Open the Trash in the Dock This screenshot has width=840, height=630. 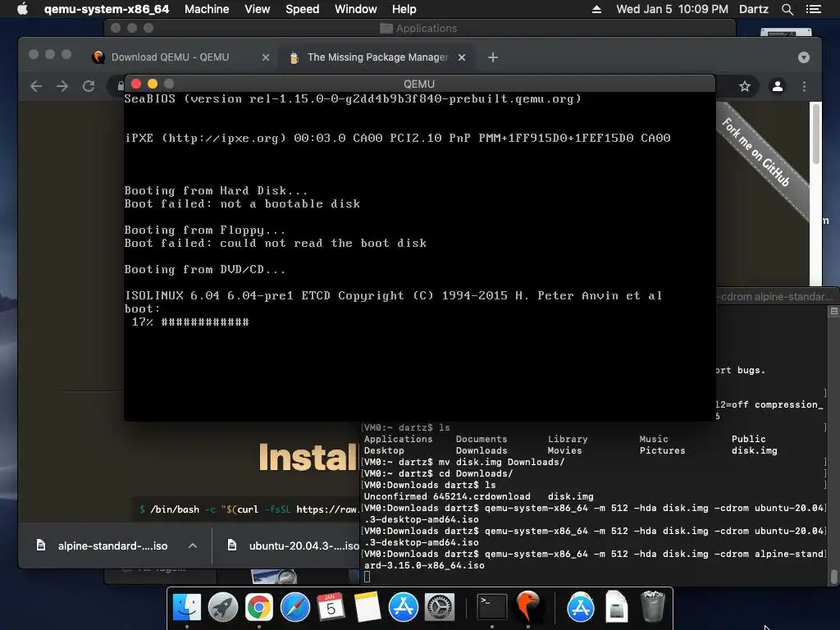tap(652, 607)
